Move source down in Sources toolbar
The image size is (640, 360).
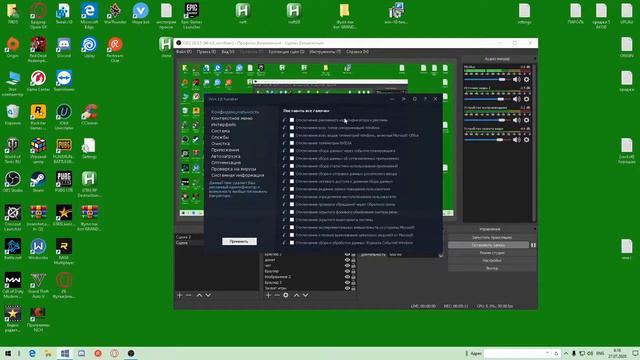tap(305, 295)
